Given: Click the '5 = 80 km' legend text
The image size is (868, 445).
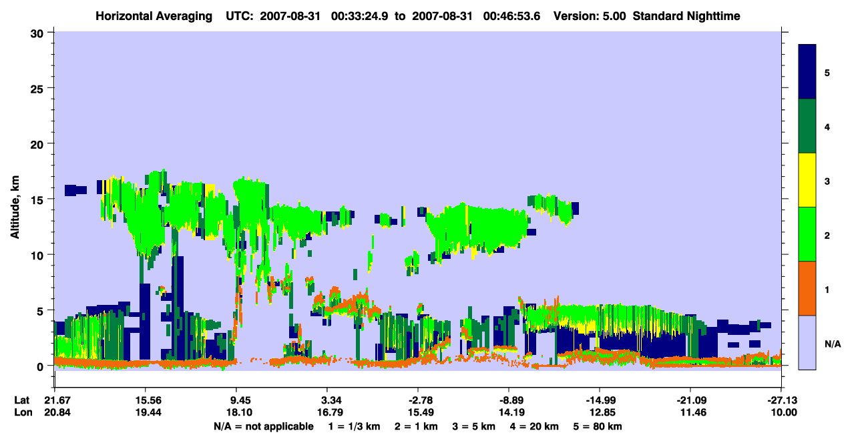Looking at the screenshot, I should (598, 426).
